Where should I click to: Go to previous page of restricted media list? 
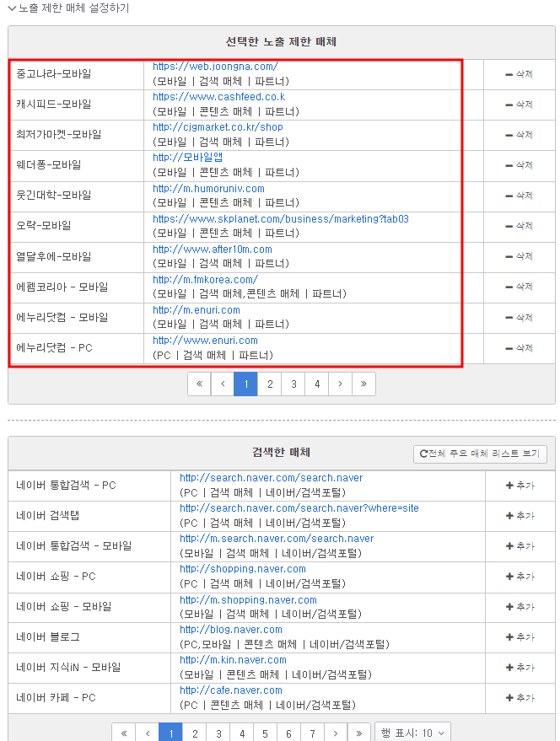click(x=223, y=384)
